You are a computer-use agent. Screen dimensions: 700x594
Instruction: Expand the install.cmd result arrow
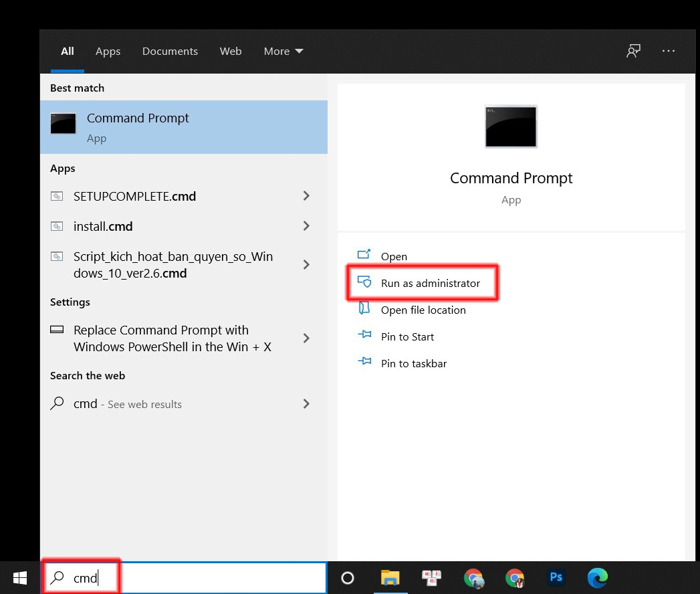pyautogui.click(x=306, y=226)
